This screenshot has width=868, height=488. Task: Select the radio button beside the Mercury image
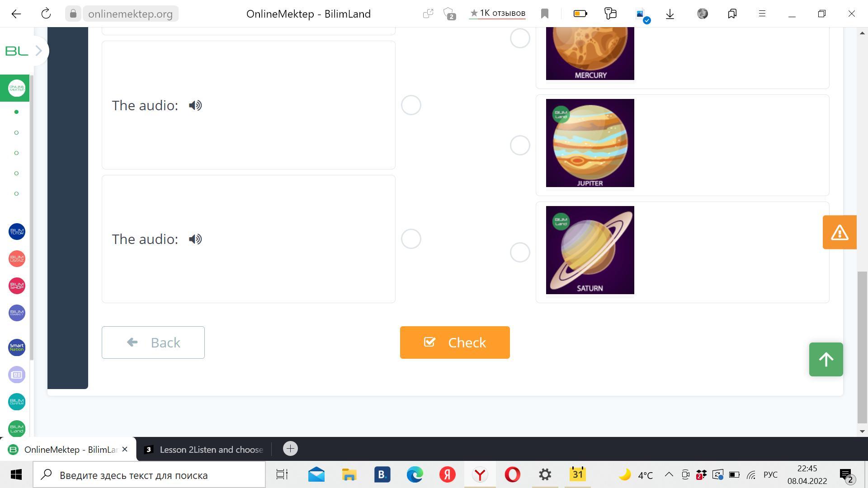click(x=520, y=38)
